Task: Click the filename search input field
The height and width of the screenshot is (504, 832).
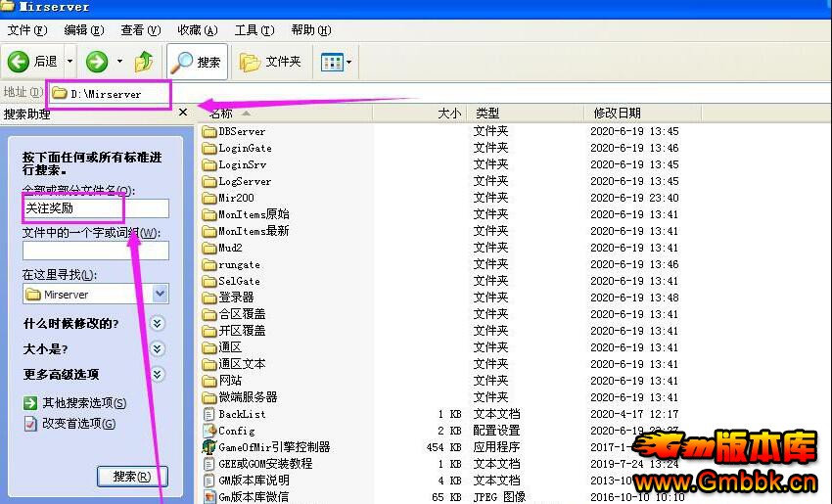Action: pyautogui.click(x=96, y=208)
